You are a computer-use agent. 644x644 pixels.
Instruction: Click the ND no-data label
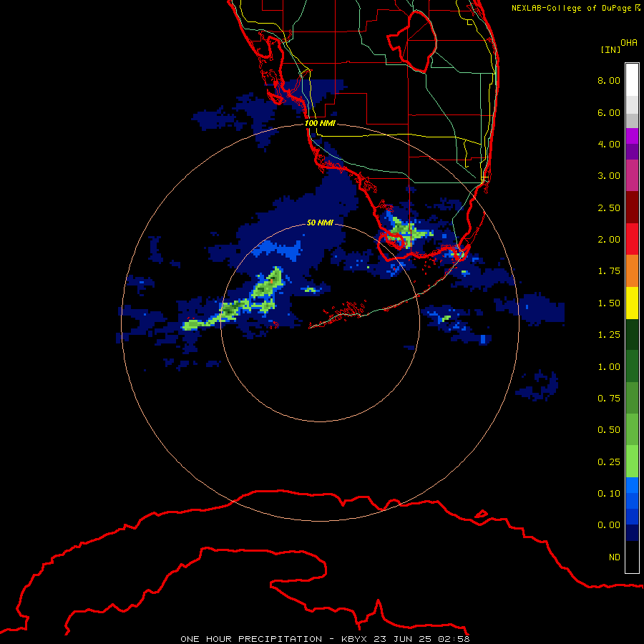click(x=615, y=557)
